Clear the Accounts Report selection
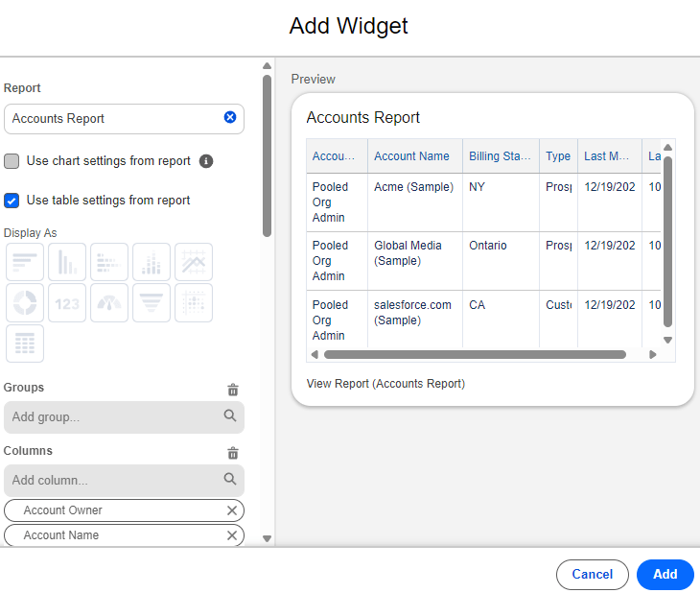Screen dimensions: 700x593 coord(230,118)
